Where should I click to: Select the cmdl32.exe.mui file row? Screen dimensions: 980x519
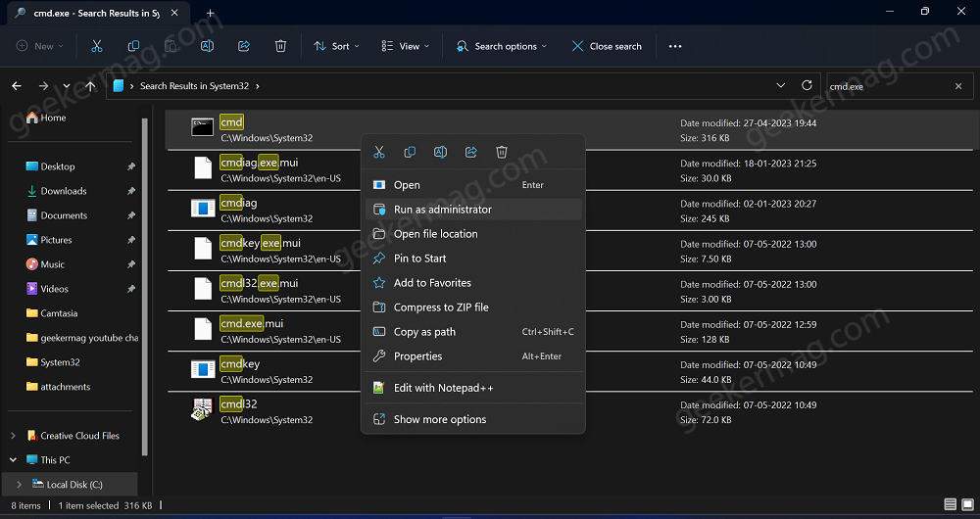(x=570, y=291)
